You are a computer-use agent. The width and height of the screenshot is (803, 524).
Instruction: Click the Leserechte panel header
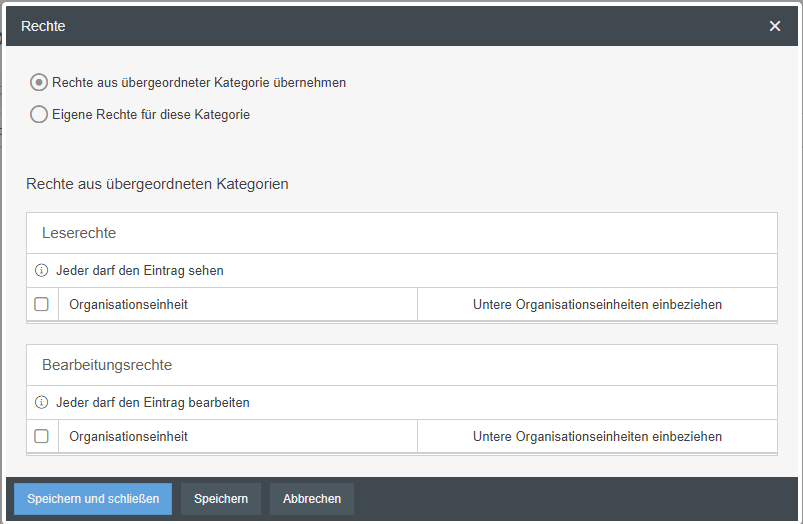79,233
